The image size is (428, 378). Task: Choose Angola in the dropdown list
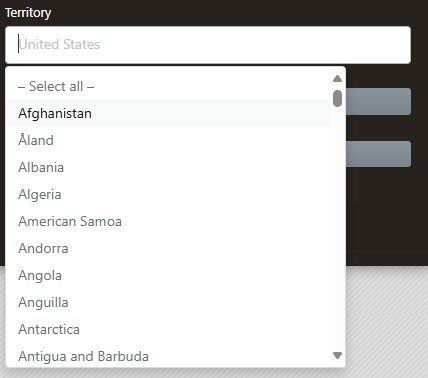168,275
